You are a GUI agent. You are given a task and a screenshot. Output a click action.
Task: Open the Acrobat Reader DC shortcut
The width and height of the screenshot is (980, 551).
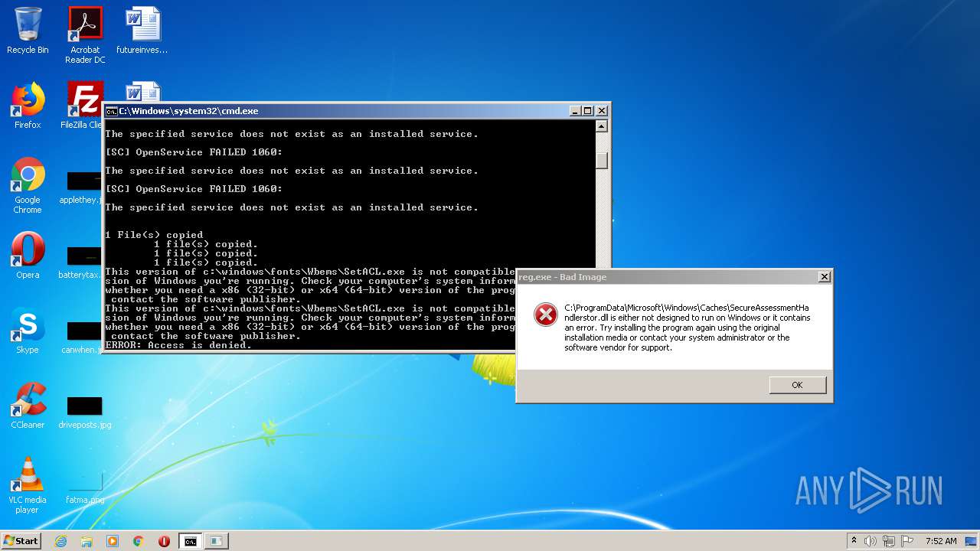[x=85, y=35]
